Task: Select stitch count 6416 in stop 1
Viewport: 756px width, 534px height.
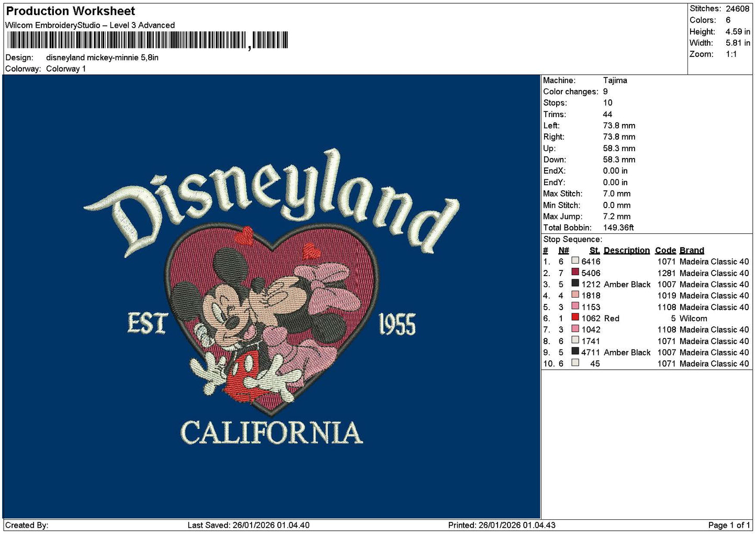Action: pyautogui.click(x=591, y=262)
